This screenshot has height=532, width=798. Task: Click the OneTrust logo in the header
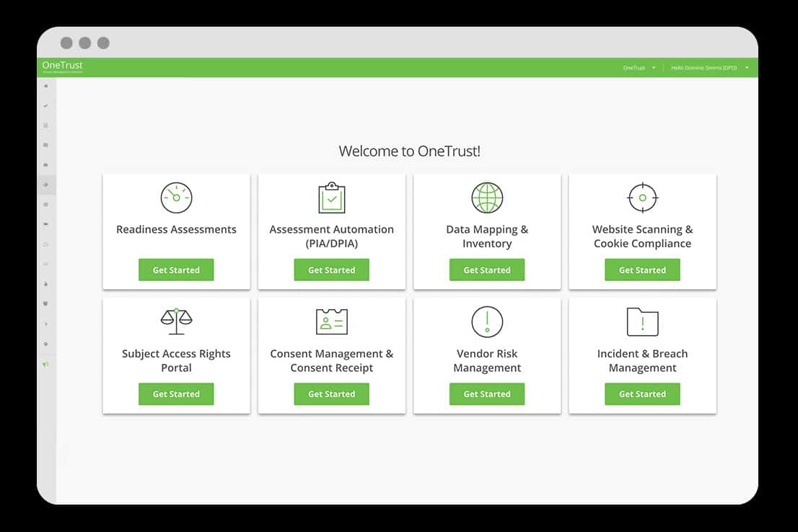coord(63,66)
